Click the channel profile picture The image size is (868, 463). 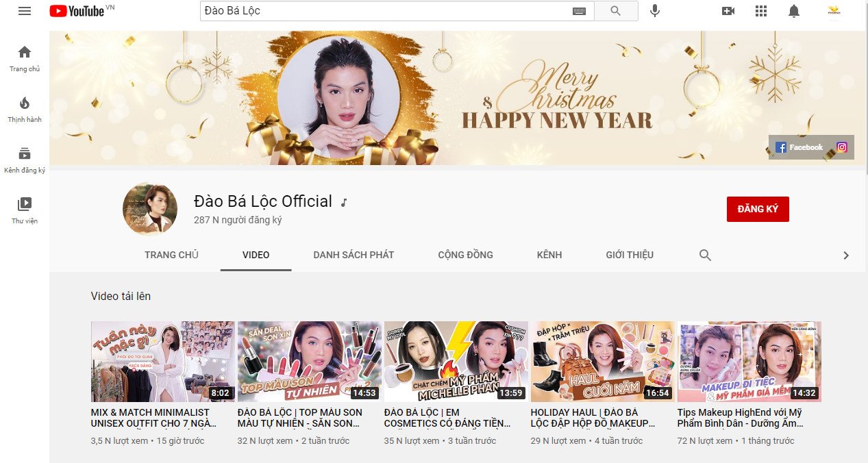[x=149, y=209]
